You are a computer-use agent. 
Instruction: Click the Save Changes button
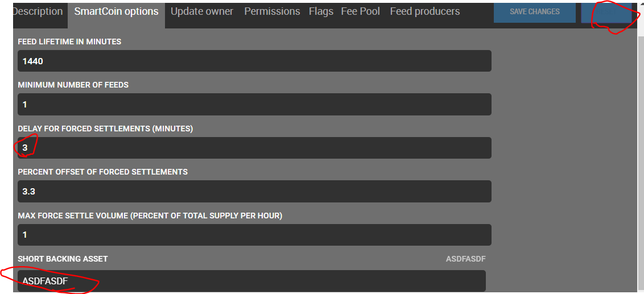534,12
